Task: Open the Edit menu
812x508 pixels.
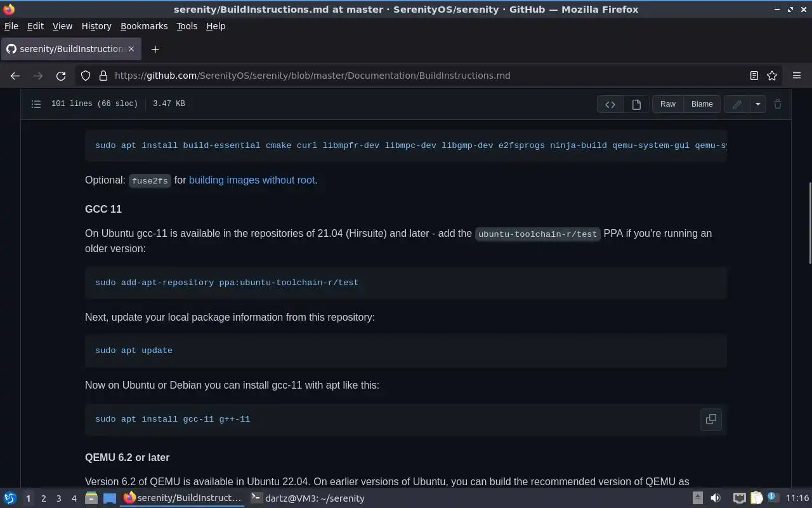Action: [x=36, y=26]
